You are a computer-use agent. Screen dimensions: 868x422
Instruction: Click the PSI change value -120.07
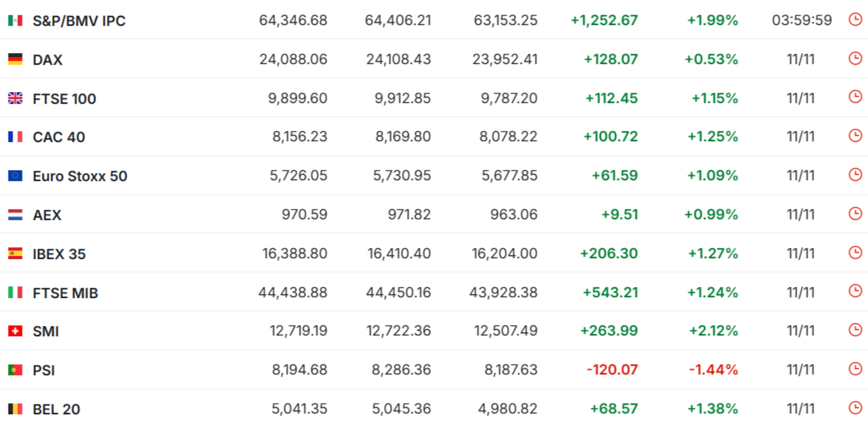pyautogui.click(x=613, y=371)
